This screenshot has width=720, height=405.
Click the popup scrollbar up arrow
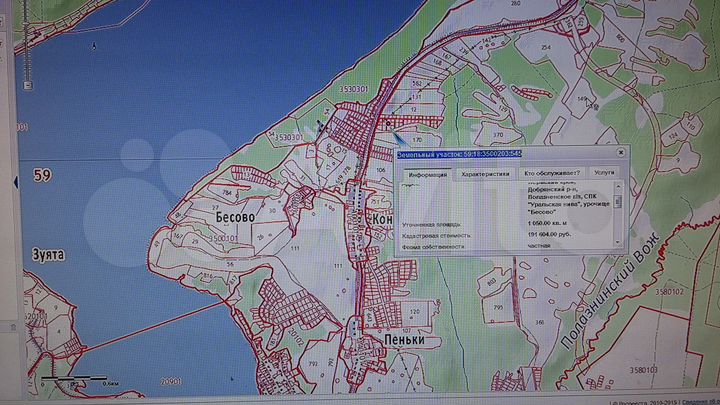(617, 187)
